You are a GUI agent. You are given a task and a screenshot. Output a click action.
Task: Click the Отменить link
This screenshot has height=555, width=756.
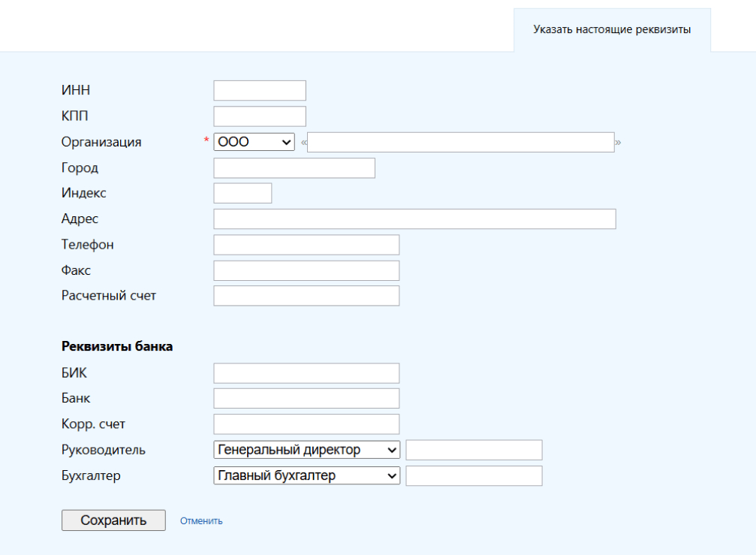tap(201, 520)
